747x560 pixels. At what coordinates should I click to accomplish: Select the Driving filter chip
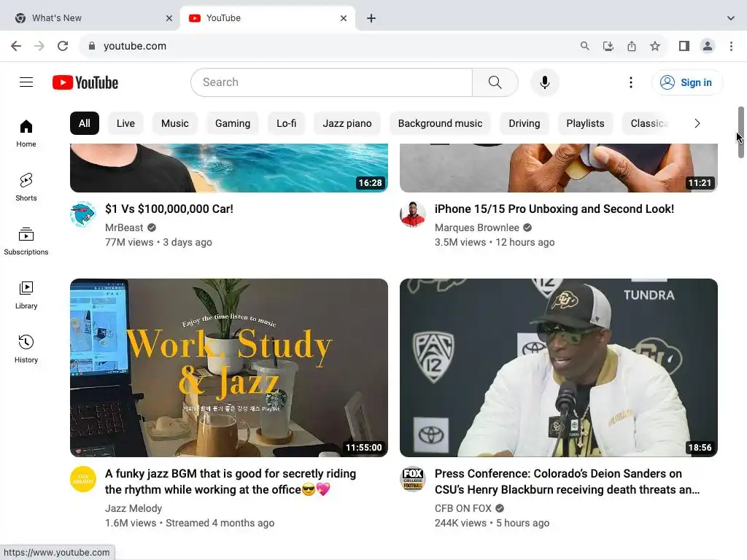coord(525,123)
